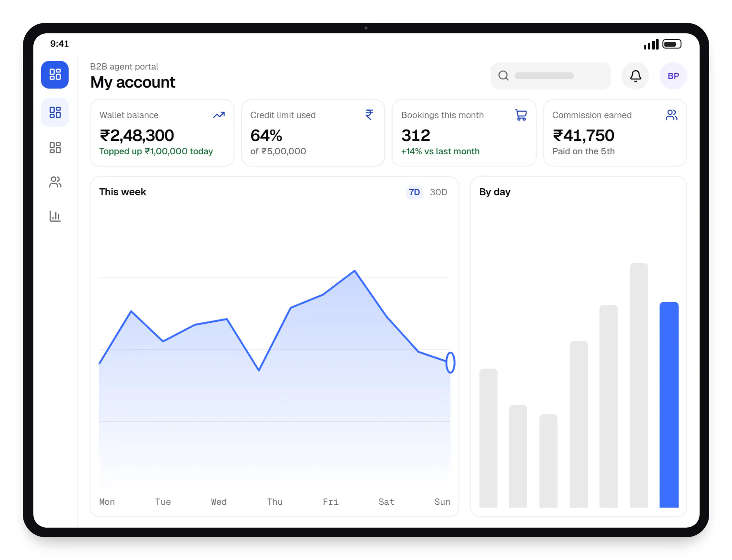Click the cart icon on Bookings this month
The image size is (732, 560).
[x=521, y=115]
